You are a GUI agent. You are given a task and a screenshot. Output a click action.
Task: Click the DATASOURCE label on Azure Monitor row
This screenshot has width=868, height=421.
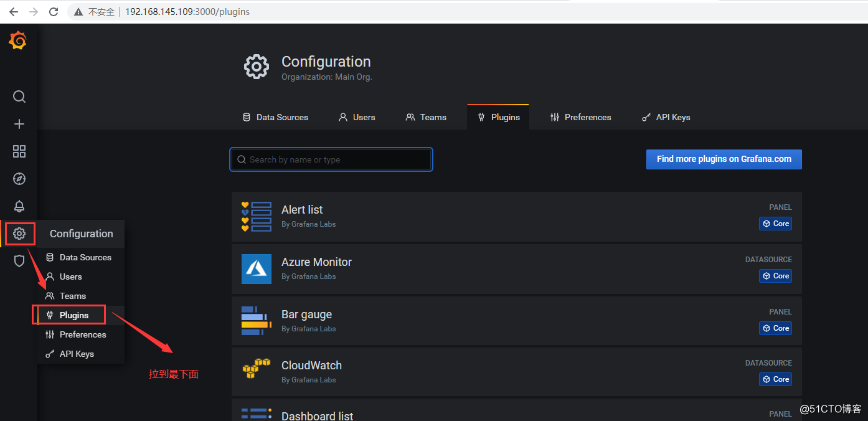coord(768,260)
